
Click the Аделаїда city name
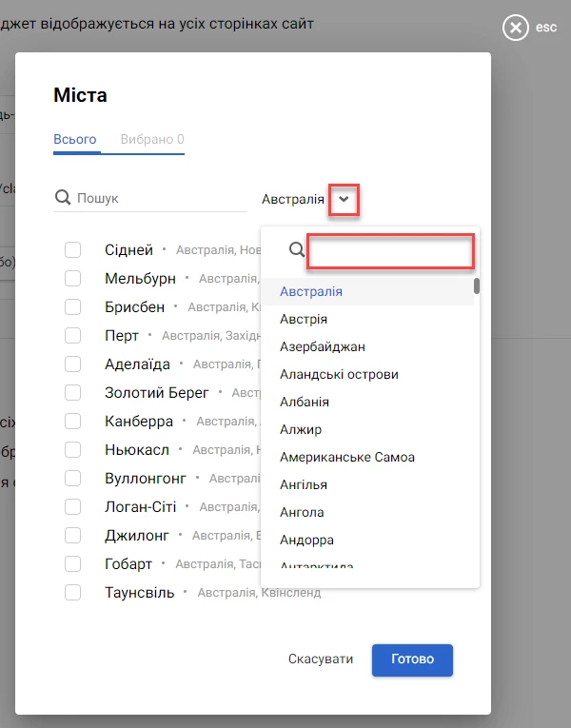[137, 364]
